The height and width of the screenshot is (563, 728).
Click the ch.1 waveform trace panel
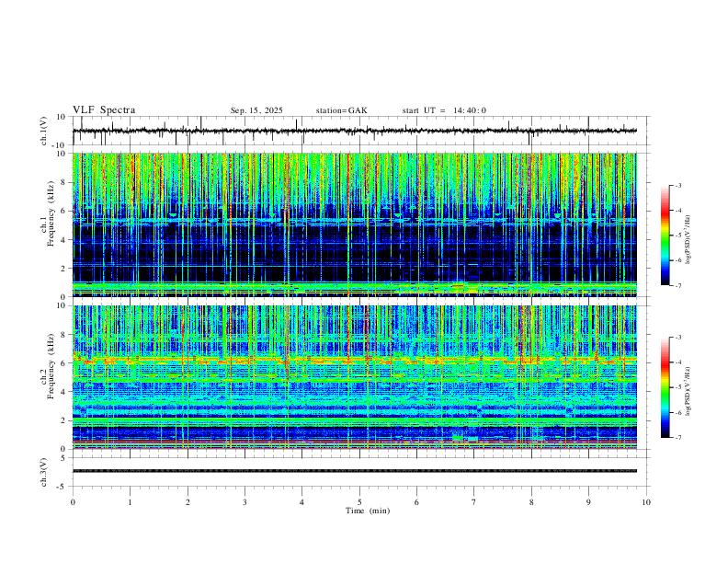[x=360, y=131]
